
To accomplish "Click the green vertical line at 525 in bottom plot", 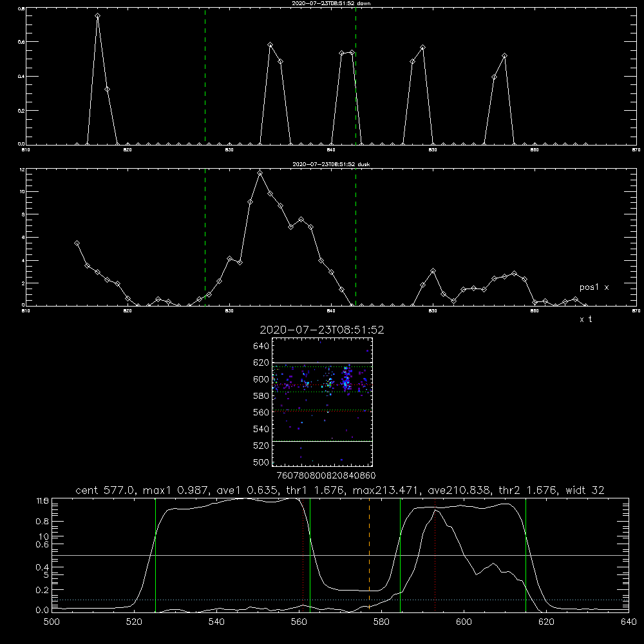I will pyautogui.click(x=155, y=555).
